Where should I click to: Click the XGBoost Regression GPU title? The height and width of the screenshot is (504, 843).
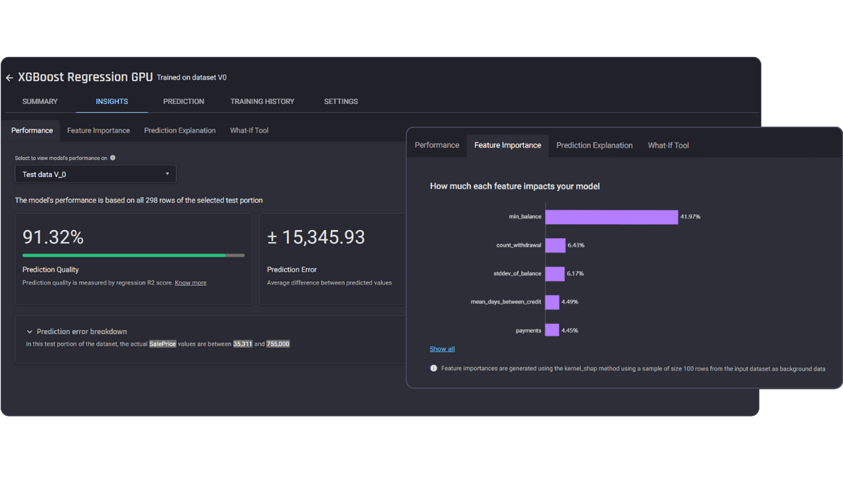[x=85, y=77]
